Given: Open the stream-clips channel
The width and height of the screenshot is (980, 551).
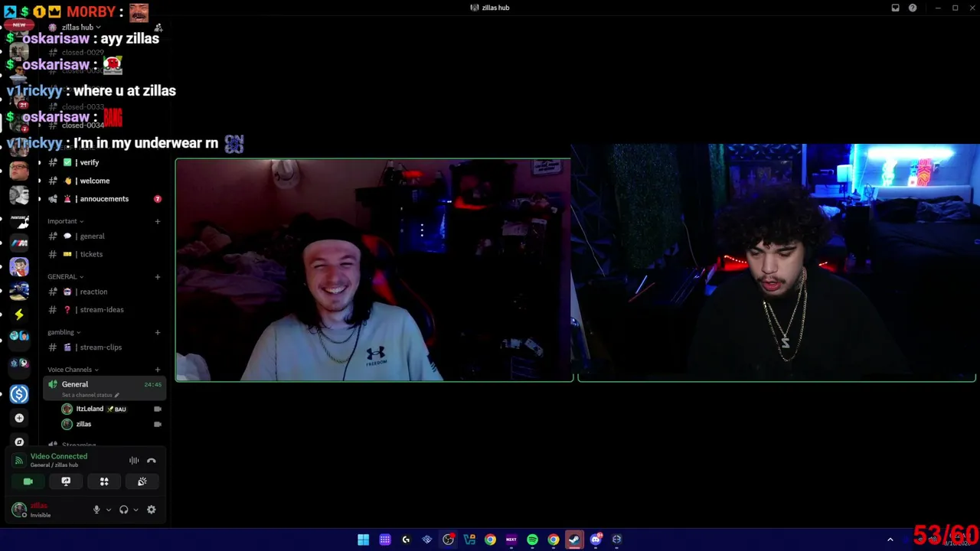Looking at the screenshot, I should point(104,347).
